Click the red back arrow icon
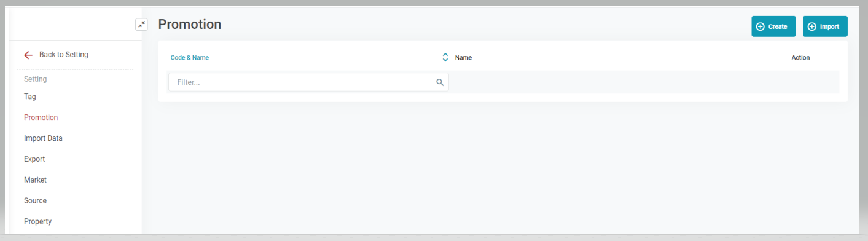This screenshot has height=241, width=868. coord(28,55)
